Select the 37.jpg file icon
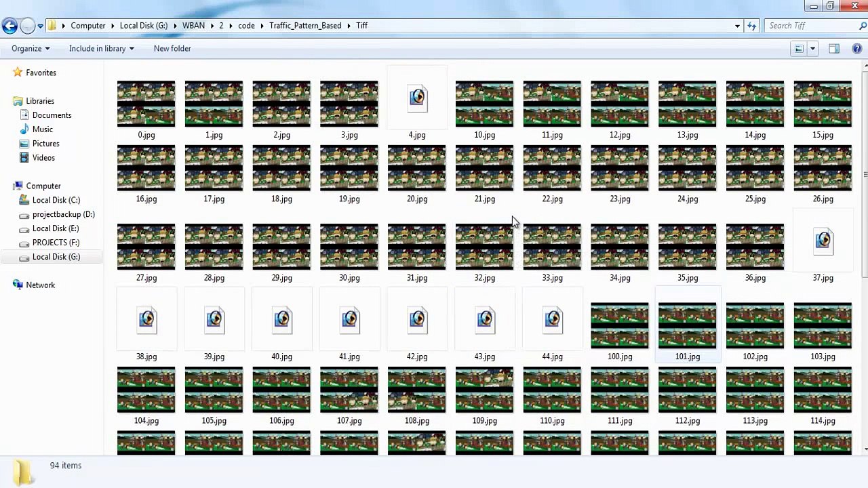The image size is (868, 488). [x=823, y=241]
